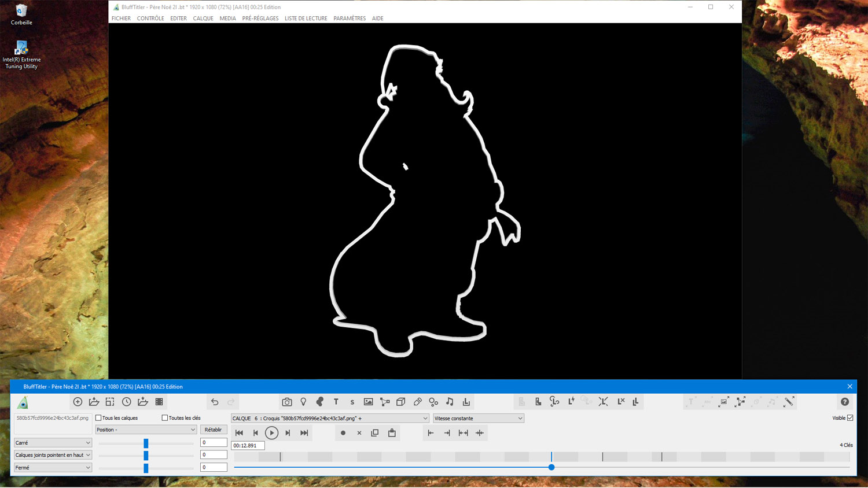Screen dimensions: 868x488
Task: Add a camera layer with camera icon
Action: 287,402
